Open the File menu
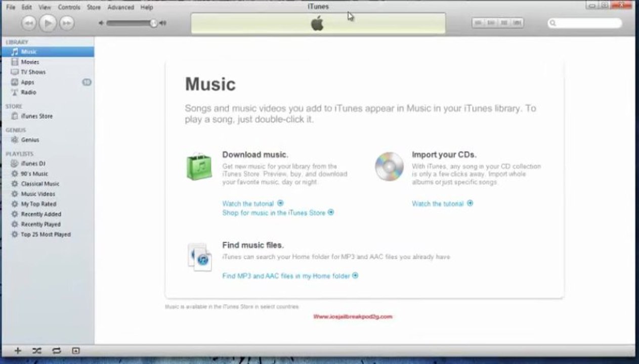This screenshot has width=639, height=364. point(11,7)
